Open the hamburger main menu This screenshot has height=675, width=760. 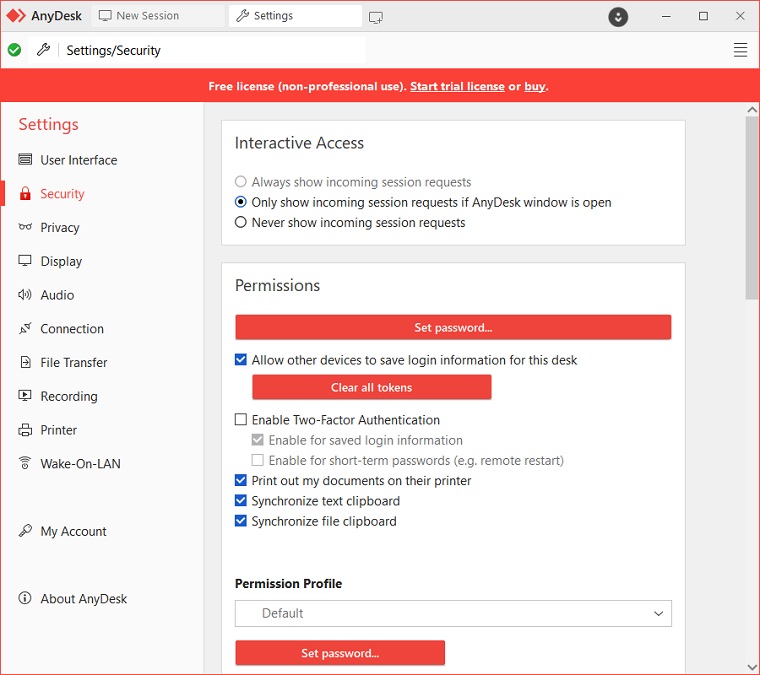tap(740, 50)
